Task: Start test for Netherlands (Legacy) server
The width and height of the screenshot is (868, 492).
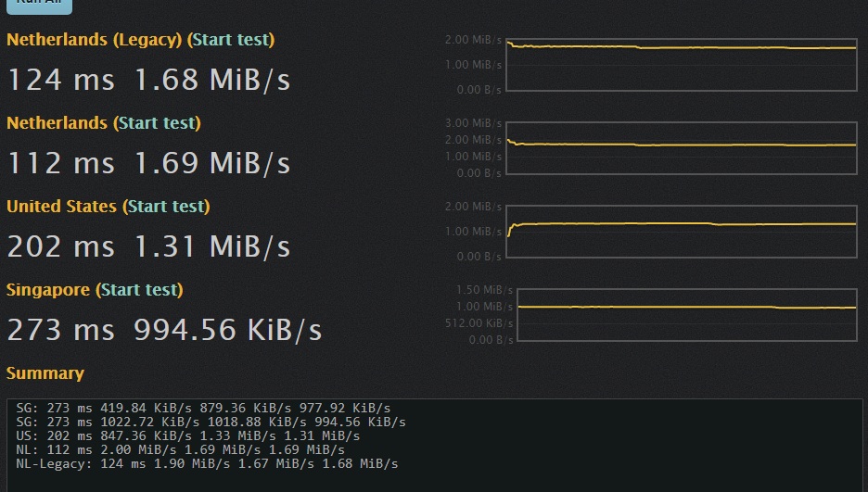Action: click(231, 40)
